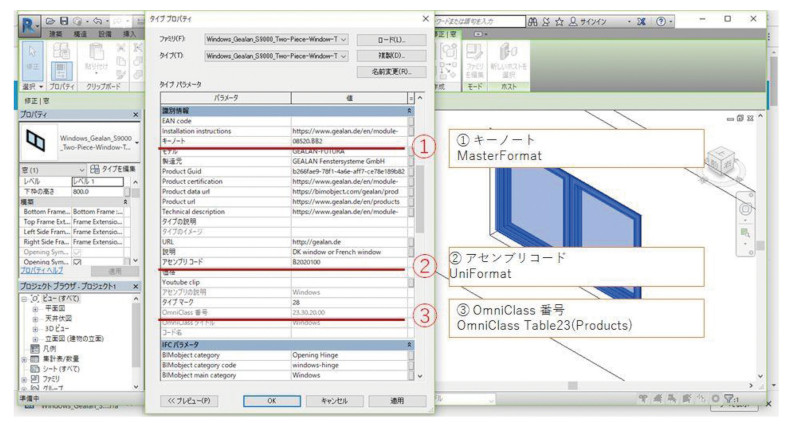Image resolution: width=800 pixels, height=429 pixels.
Task: Click the Save icon in quick access toolbar
Action: pyautogui.click(x=64, y=21)
